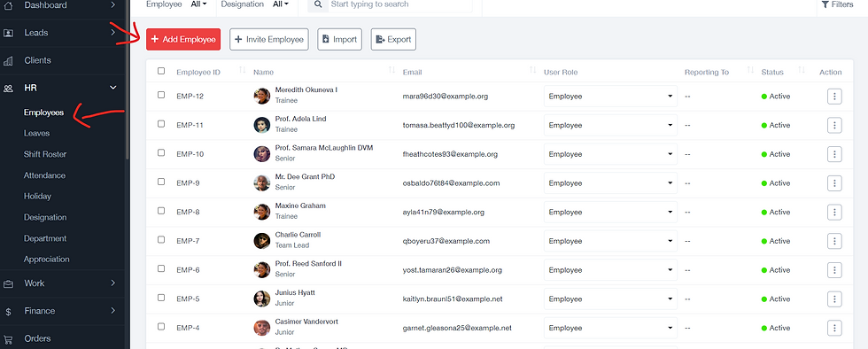Click the Clients chart icon in sidebar
Screen dimensions: 868x349
click(8, 60)
